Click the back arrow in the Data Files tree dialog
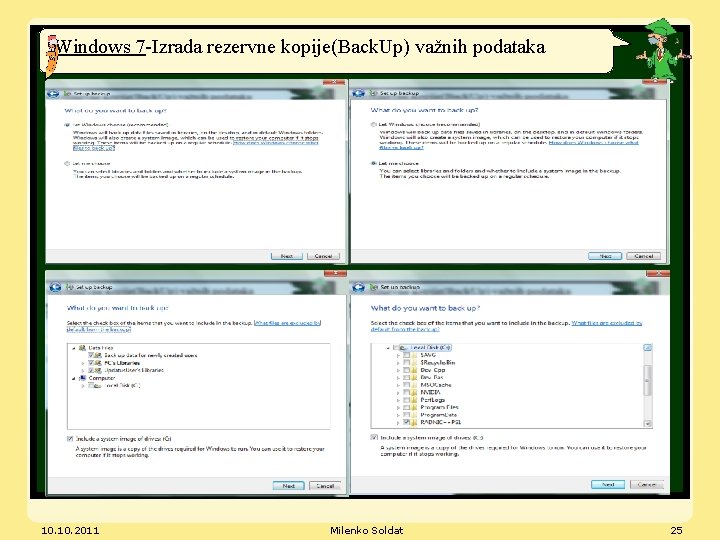This screenshot has width=720, height=540. 55,287
